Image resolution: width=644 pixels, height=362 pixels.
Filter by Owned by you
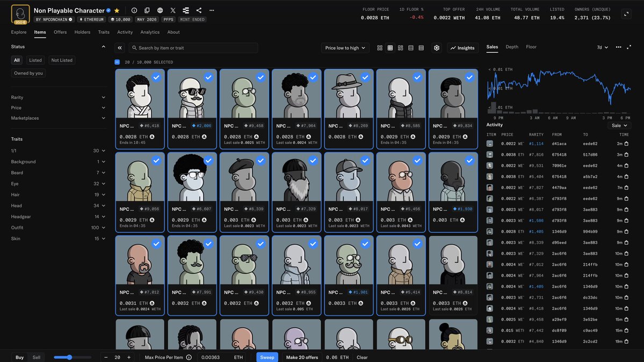click(x=28, y=73)
